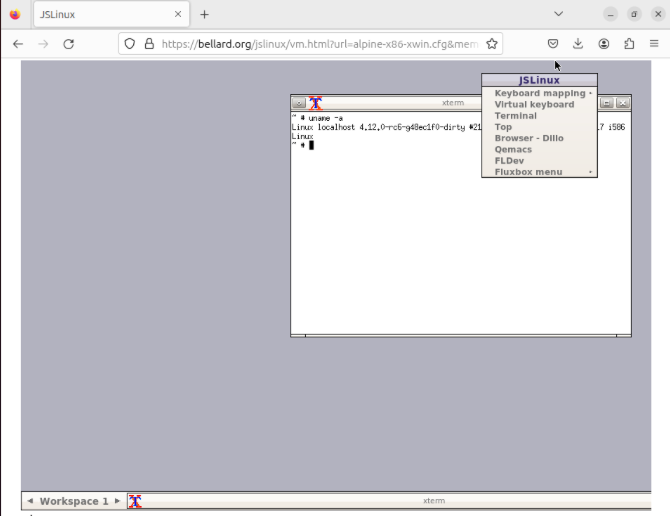This screenshot has width=670, height=517.
Task: Reload the current page
Action: (69, 44)
